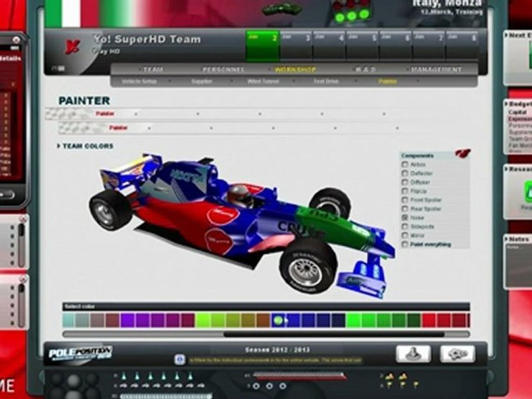Screen dimensions: 532x399
Task: Click the green Research icon in the right sidebar
Action: (x=528, y=192)
